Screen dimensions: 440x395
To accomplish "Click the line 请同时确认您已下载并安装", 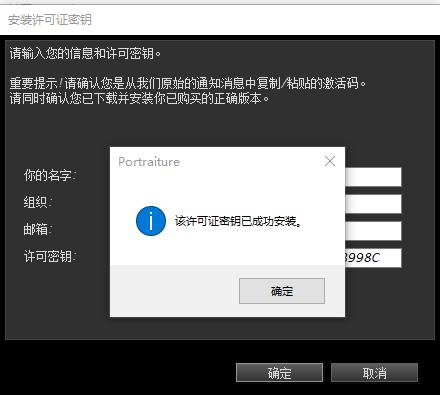I will click(x=139, y=99).
